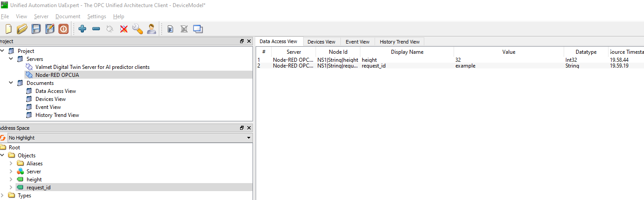Sort by the Datatype column header
This screenshot has width=644, height=200.
[x=586, y=52]
